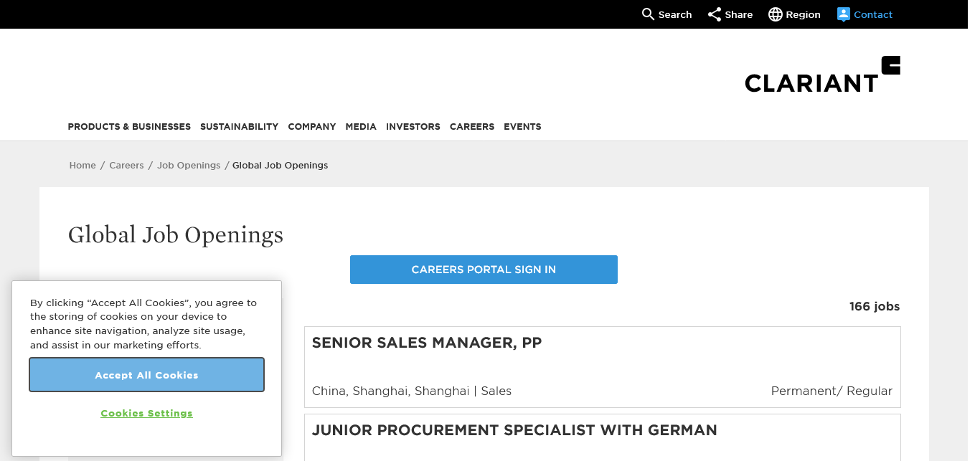Select the Company menu item
980x461 pixels.
(312, 127)
